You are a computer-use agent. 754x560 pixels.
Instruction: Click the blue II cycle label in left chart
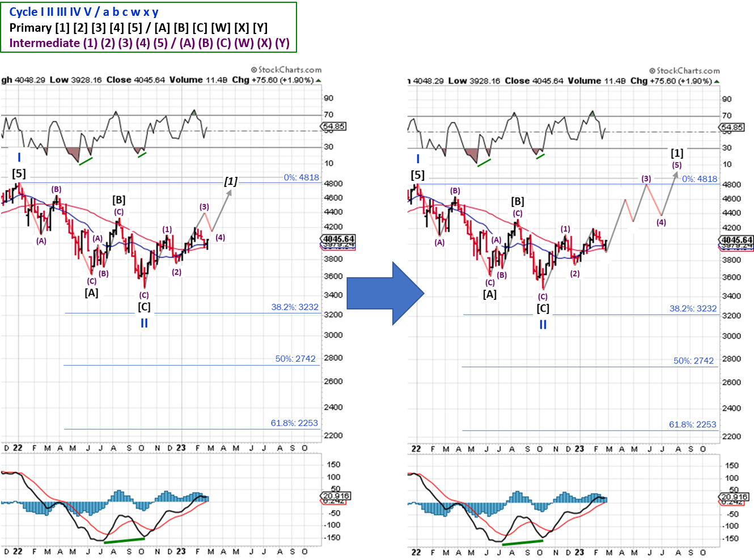click(144, 323)
